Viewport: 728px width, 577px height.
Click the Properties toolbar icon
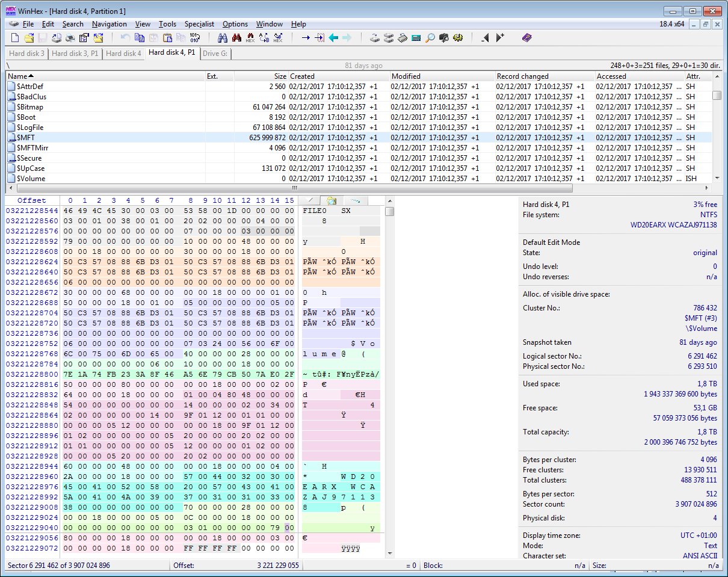point(84,38)
